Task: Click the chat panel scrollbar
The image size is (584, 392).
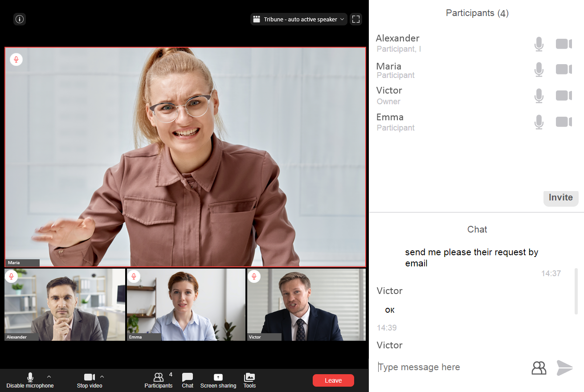Action: 576,291
